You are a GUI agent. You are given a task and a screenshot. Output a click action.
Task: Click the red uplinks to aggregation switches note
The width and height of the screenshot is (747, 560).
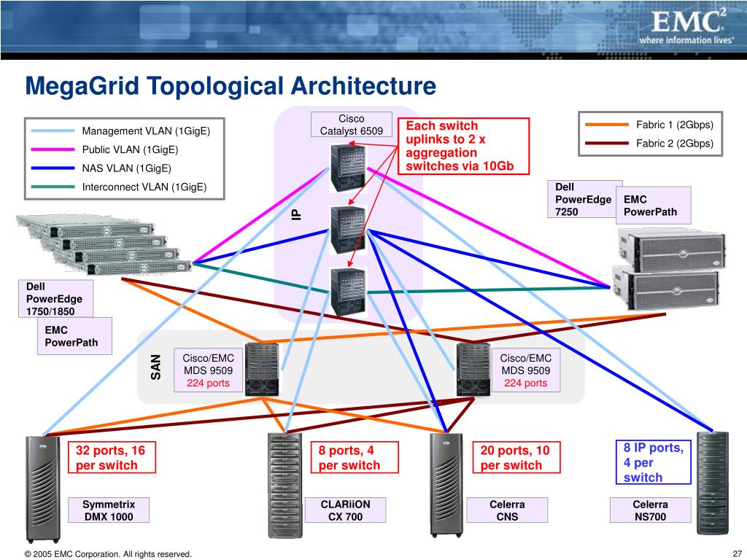[x=463, y=146]
